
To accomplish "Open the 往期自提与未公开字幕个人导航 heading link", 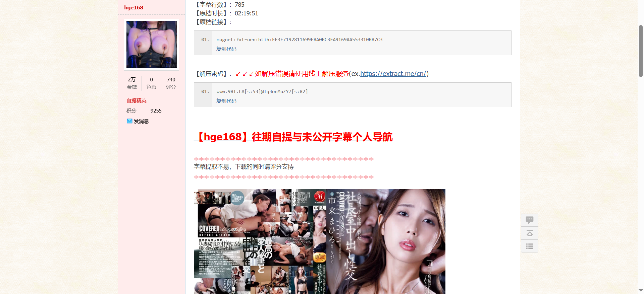I will pyautogui.click(x=293, y=137).
